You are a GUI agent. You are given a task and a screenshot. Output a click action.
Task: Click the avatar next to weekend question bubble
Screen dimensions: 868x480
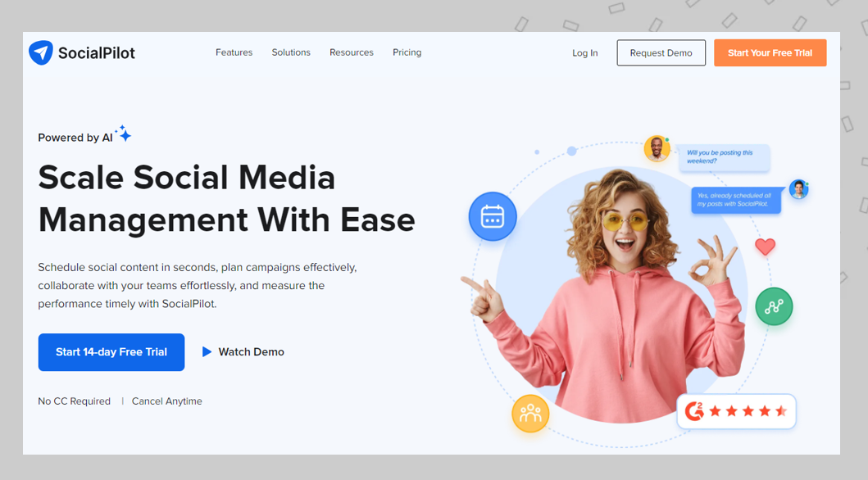tap(657, 149)
